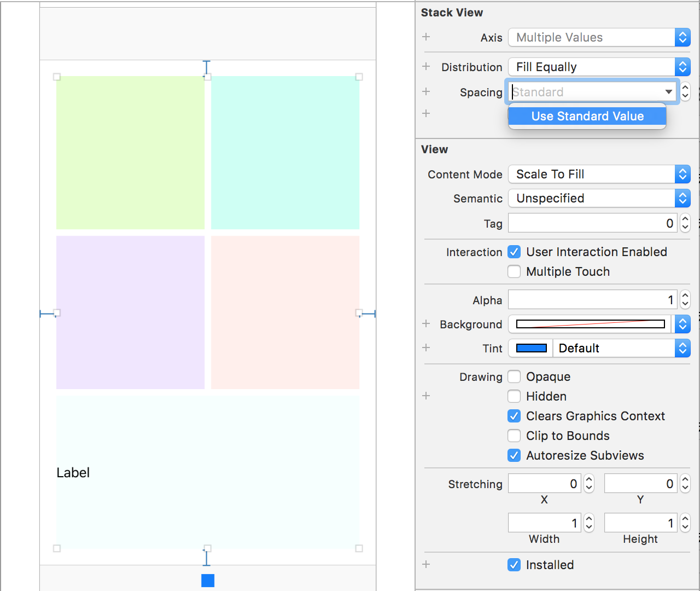Click the blue Tint color swatch
The height and width of the screenshot is (591, 700).
pos(531,348)
